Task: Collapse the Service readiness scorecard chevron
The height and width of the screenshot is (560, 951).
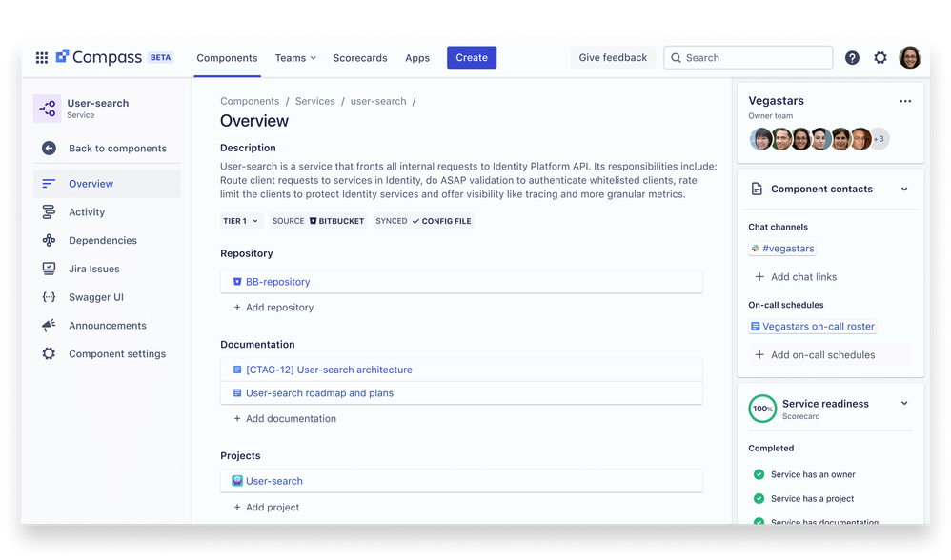Action: coord(904,403)
